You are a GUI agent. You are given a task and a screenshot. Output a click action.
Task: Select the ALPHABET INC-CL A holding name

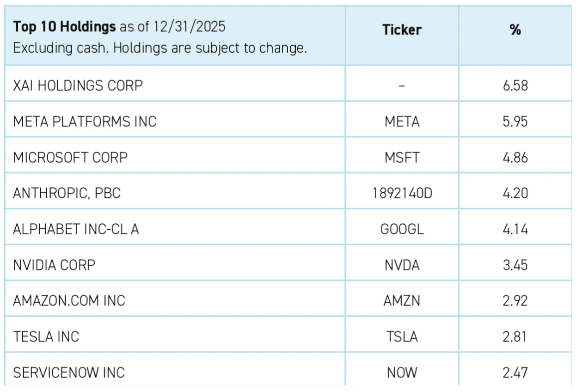[x=76, y=229]
